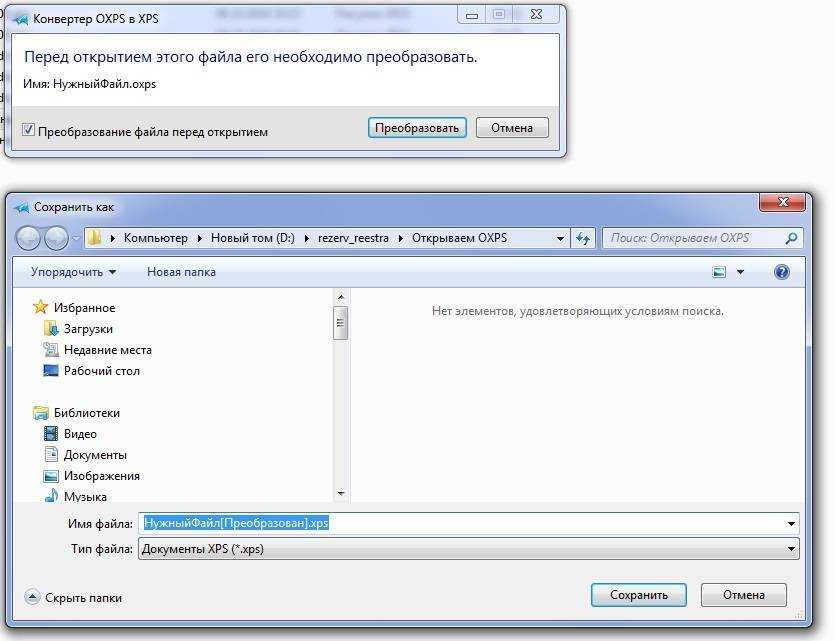Select Рабочий стол in navigation pane
Viewport: 835px width, 641px height.
point(102,371)
